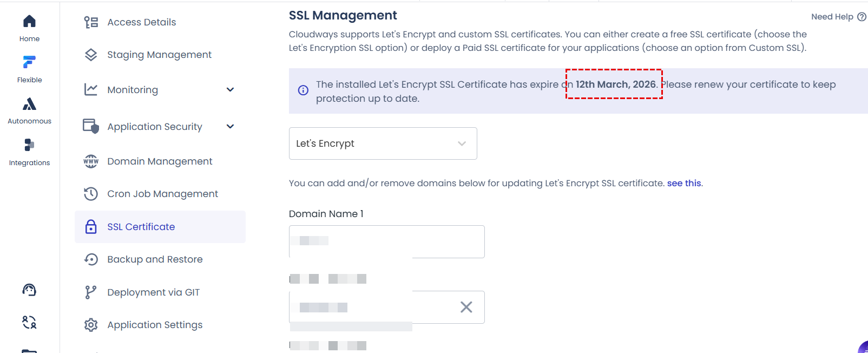The image size is (868, 353).
Task: Select the Flexible servers icon
Action: click(x=29, y=62)
